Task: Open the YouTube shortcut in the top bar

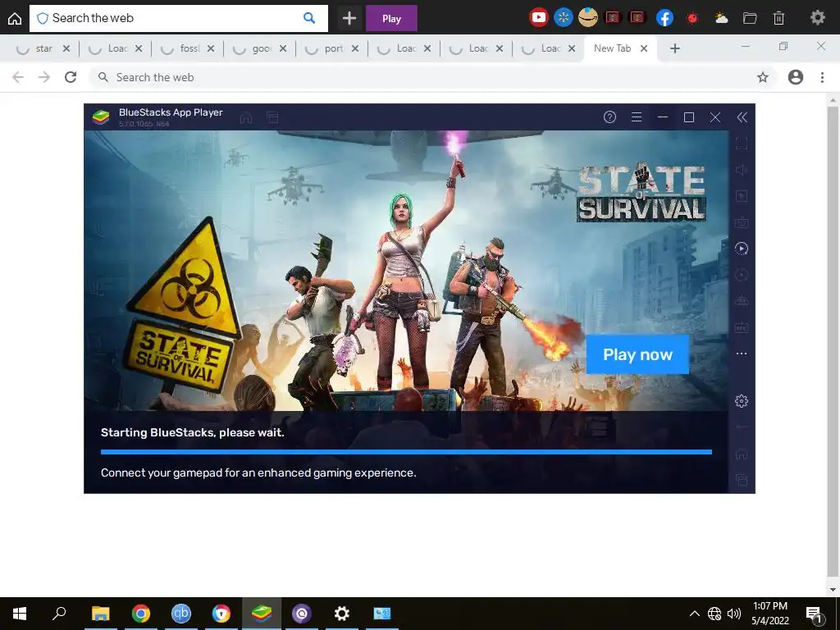Action: tap(538, 18)
